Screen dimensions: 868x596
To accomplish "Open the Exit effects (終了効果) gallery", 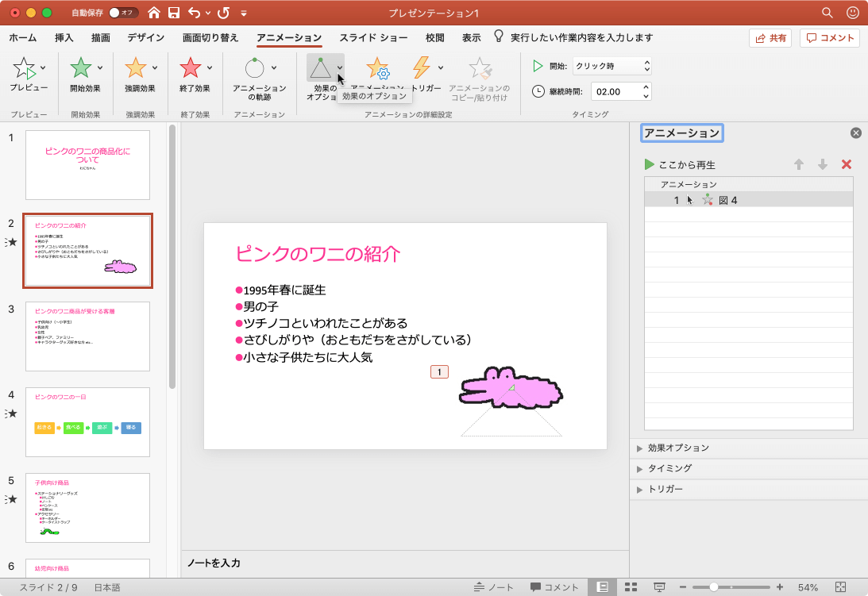I will [191, 69].
